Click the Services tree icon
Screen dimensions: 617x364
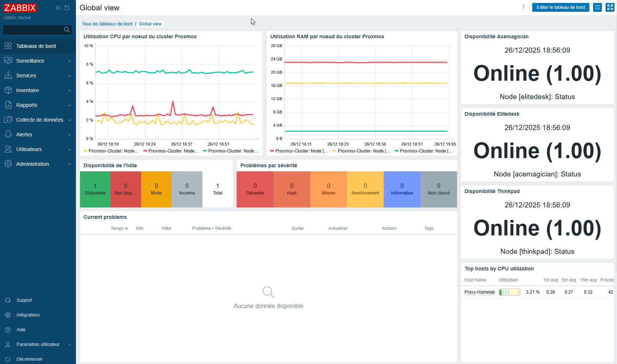click(x=8, y=75)
